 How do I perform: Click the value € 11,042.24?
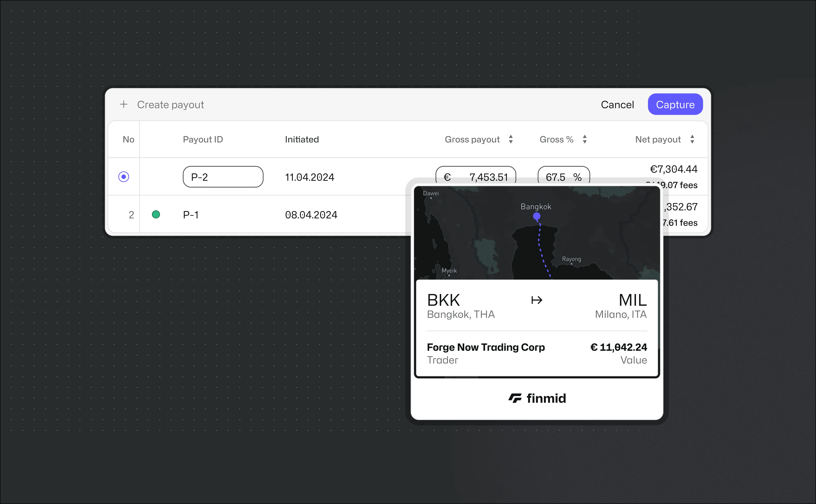click(619, 347)
